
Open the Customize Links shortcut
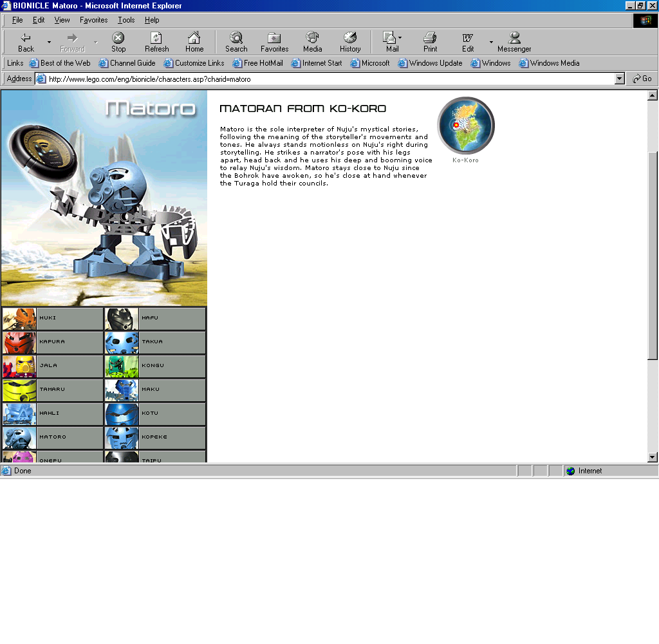[x=194, y=63]
